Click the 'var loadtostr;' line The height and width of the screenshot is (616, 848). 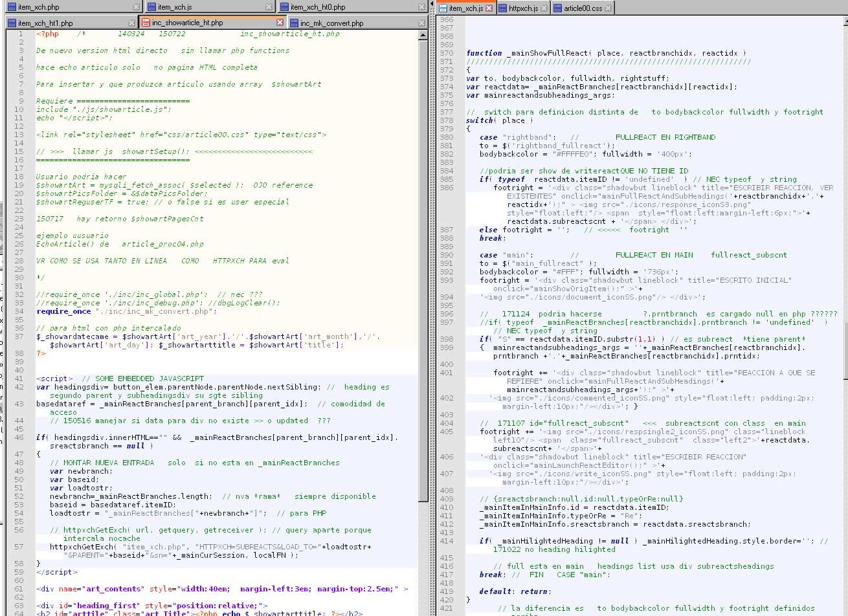click(81, 488)
